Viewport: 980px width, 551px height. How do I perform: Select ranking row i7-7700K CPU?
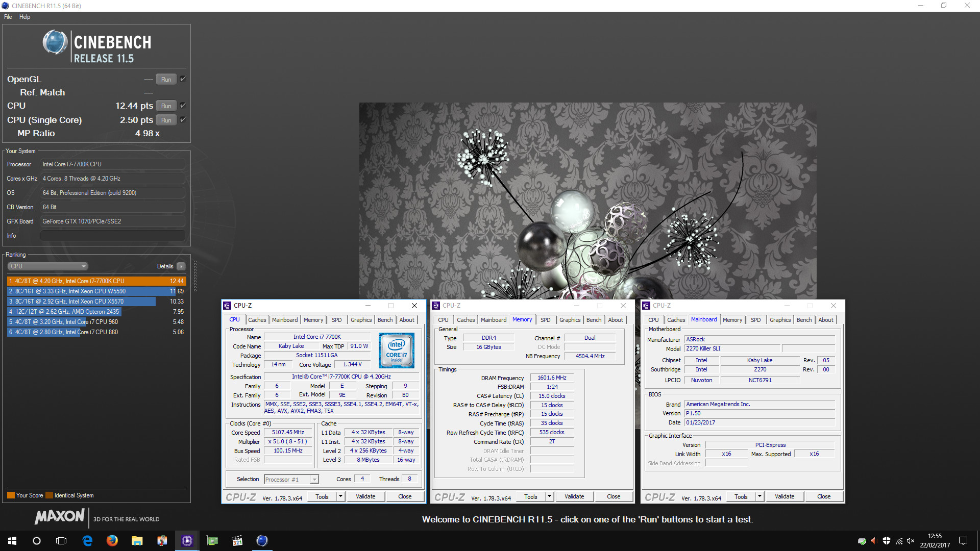point(96,281)
